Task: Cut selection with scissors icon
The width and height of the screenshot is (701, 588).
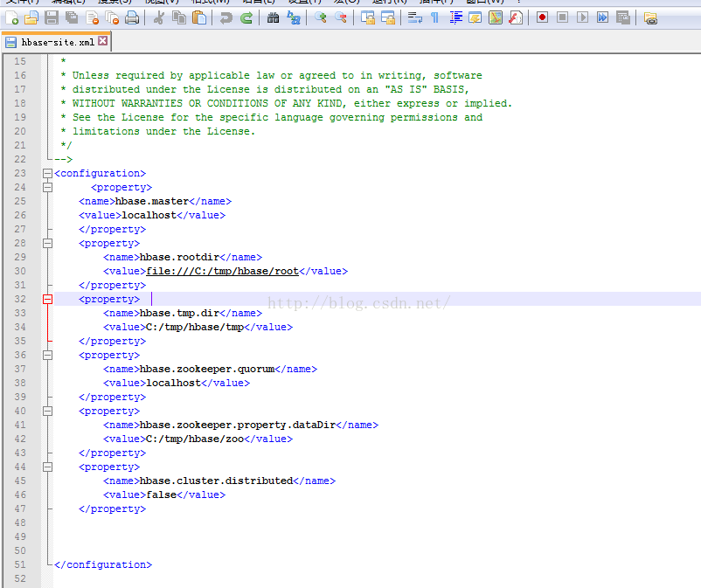Action: [159, 17]
